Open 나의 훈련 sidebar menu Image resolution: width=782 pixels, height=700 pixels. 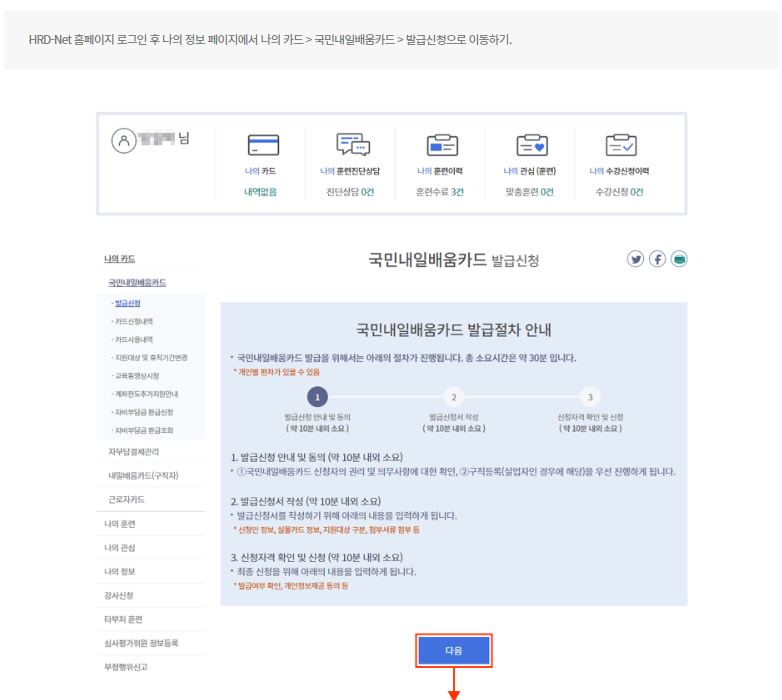pos(120,524)
